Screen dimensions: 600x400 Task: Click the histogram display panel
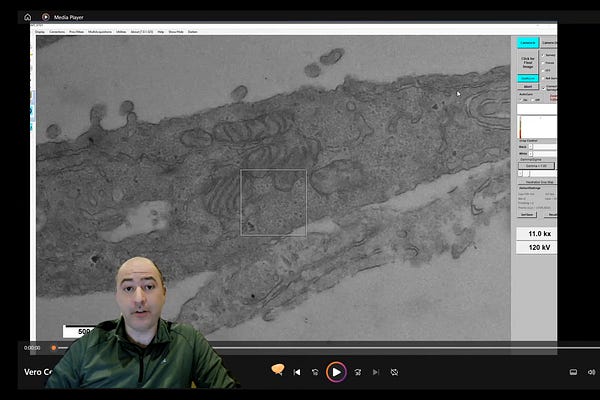[537, 127]
